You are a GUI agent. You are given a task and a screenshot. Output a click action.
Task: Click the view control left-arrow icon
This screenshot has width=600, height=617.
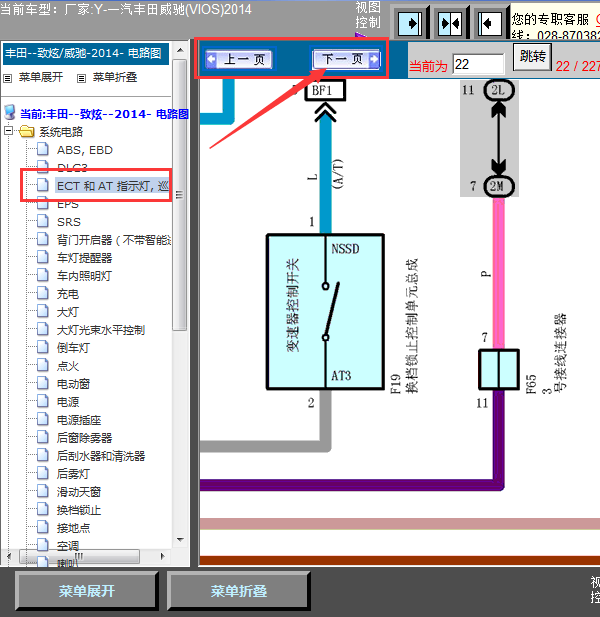(490, 24)
